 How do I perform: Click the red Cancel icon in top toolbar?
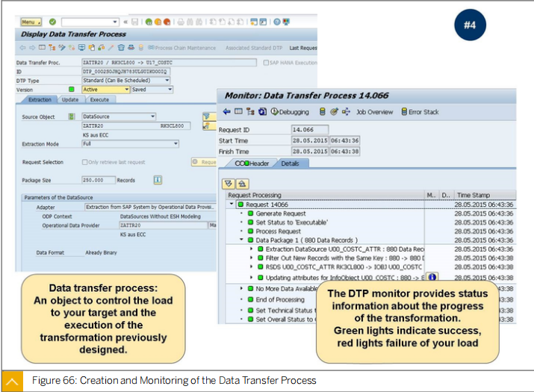(x=167, y=22)
